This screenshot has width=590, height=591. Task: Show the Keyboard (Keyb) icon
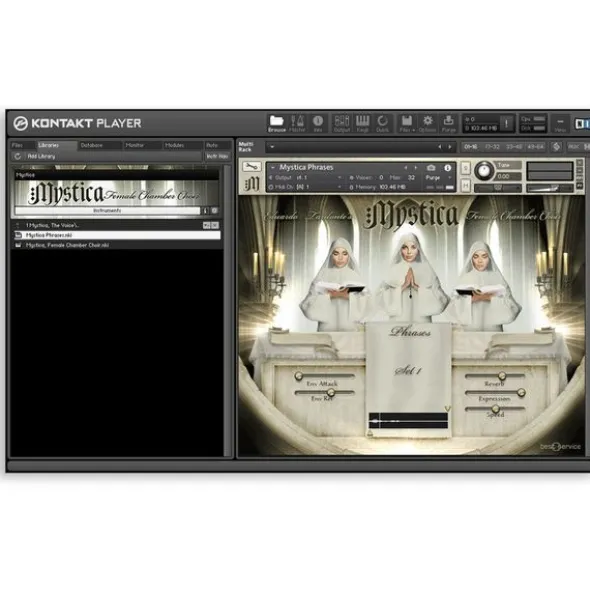click(x=362, y=123)
